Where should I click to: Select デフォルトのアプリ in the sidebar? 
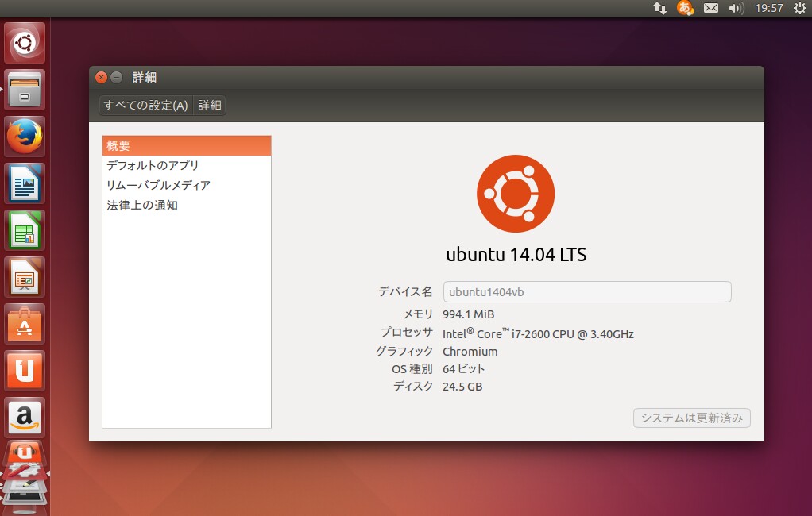click(187, 165)
